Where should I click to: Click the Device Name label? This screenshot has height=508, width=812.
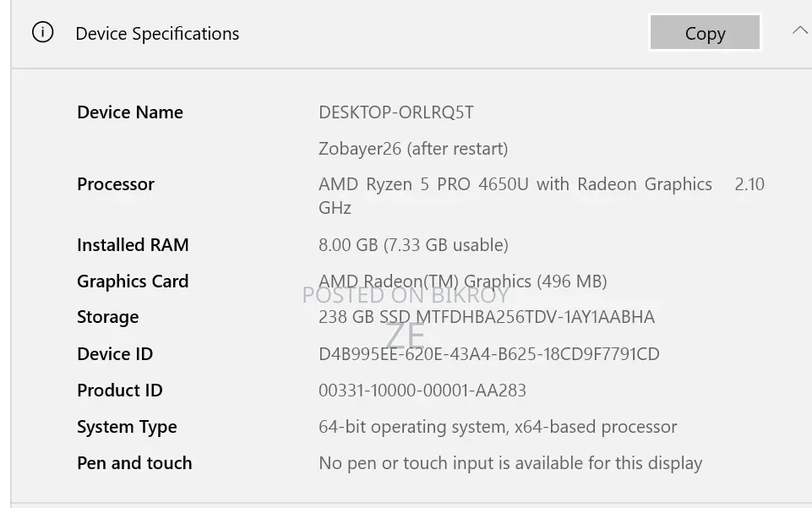pos(130,112)
